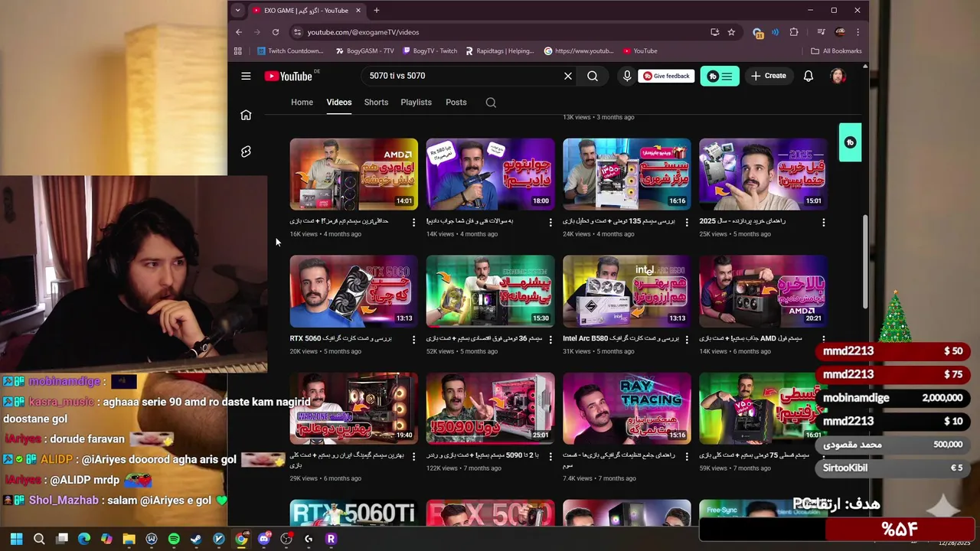Select the EXO GAME browser tab
The image size is (980, 551).
pos(306,11)
